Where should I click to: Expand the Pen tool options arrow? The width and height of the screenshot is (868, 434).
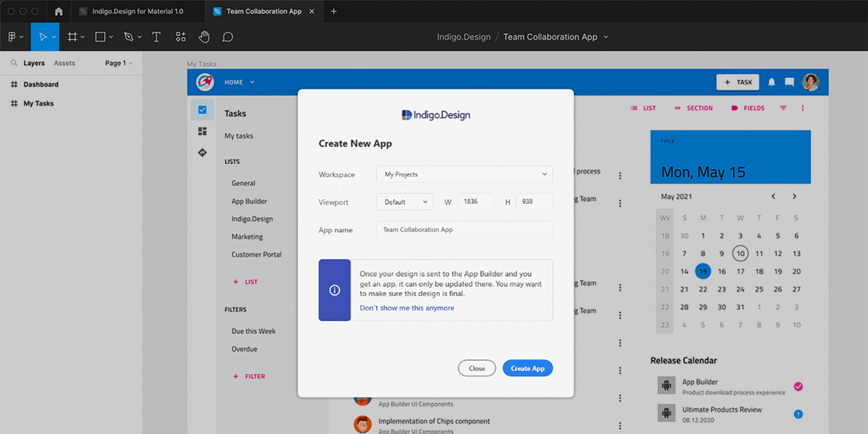(139, 37)
